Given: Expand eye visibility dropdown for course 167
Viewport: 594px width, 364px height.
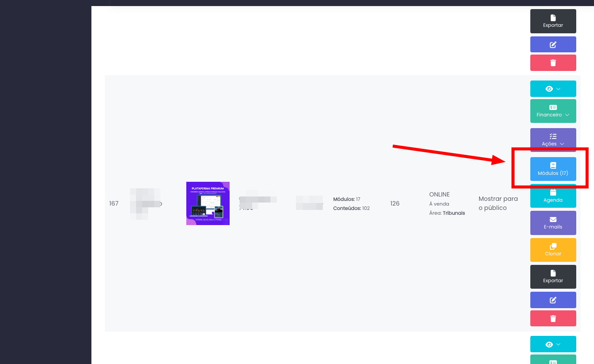Looking at the screenshot, I should 553,89.
